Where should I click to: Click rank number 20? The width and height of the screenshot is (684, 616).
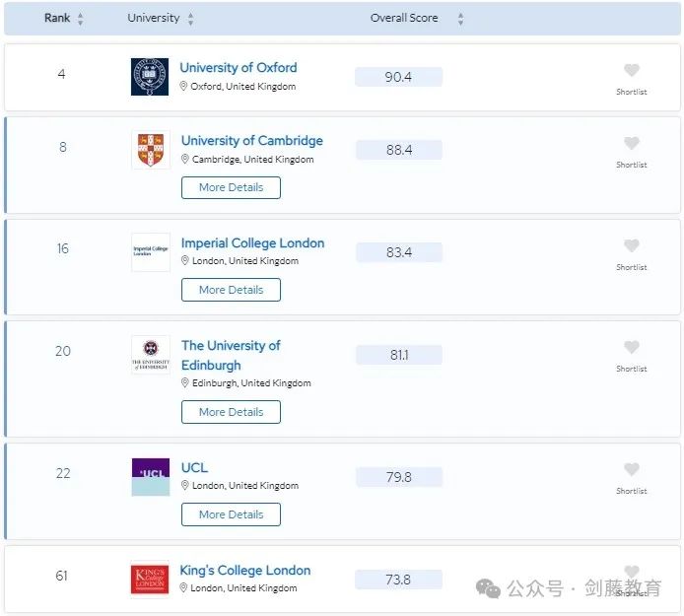63,351
